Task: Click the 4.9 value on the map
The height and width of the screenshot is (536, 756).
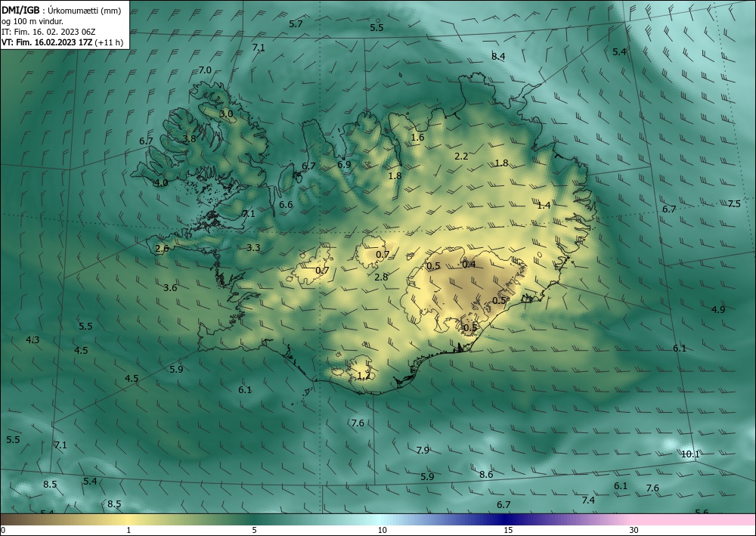Action: pyautogui.click(x=718, y=309)
